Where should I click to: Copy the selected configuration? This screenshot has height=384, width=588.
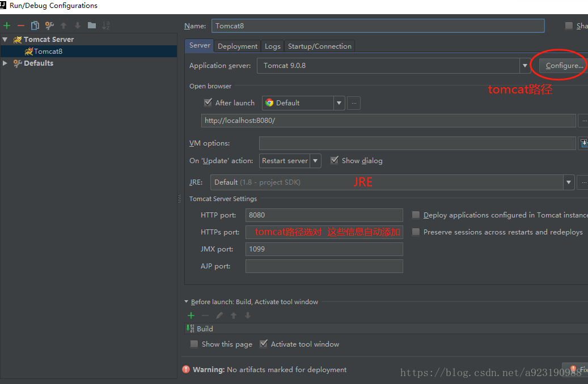35,25
